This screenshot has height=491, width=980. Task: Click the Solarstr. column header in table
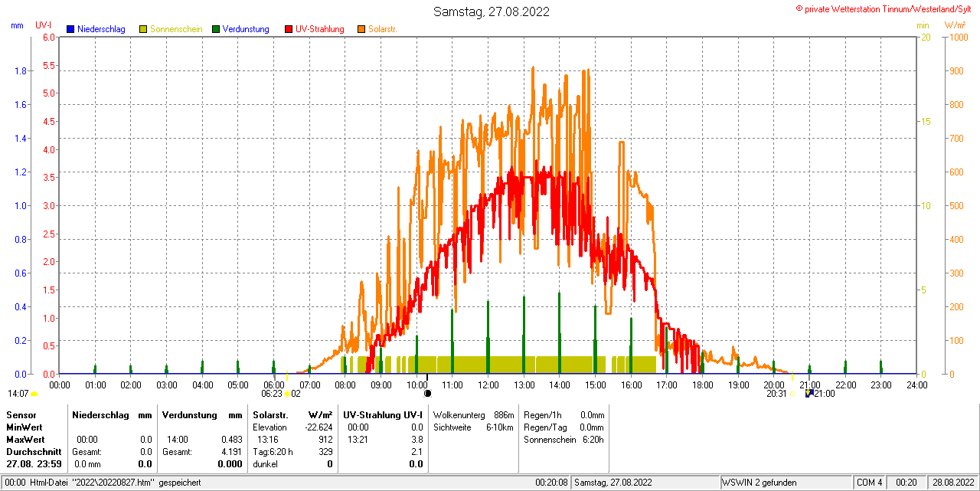pyautogui.click(x=271, y=415)
